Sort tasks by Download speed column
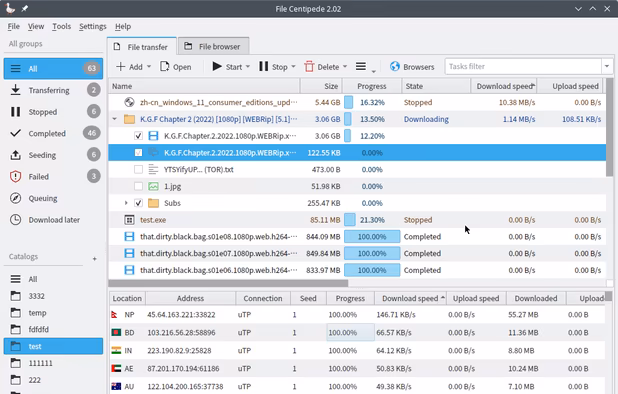Image resolution: width=618 pixels, height=394 pixels. tap(504, 86)
